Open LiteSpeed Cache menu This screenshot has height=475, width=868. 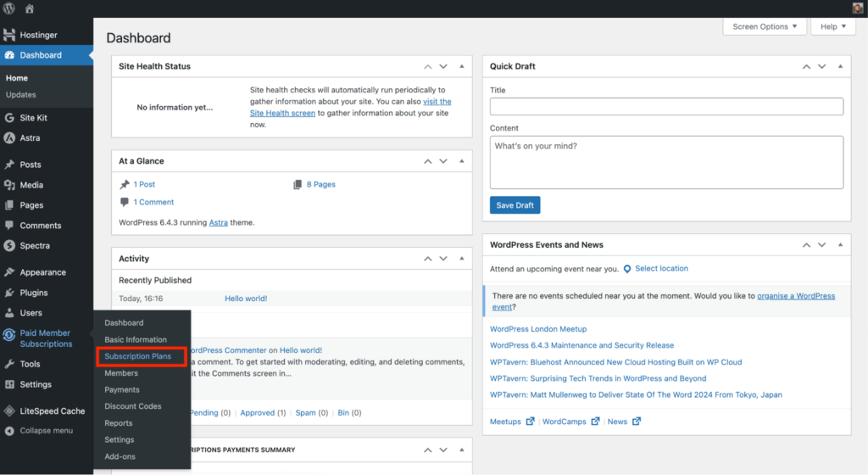pos(52,411)
